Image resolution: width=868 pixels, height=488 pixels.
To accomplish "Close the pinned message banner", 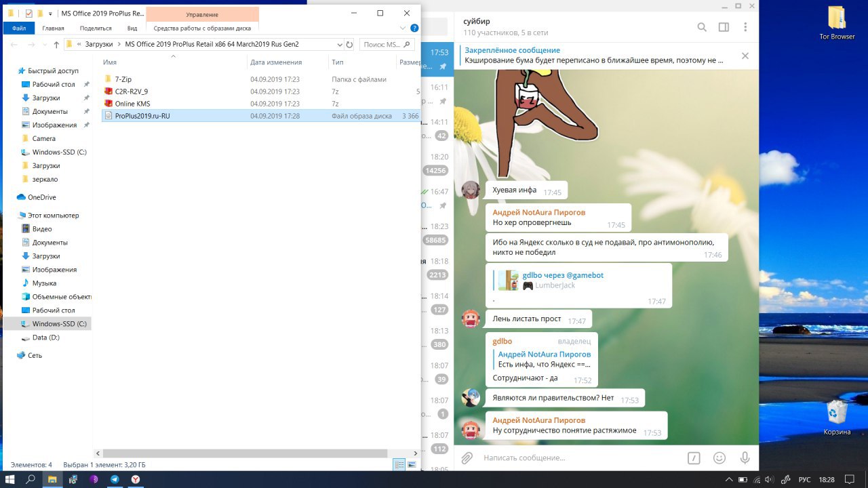I will coord(745,56).
